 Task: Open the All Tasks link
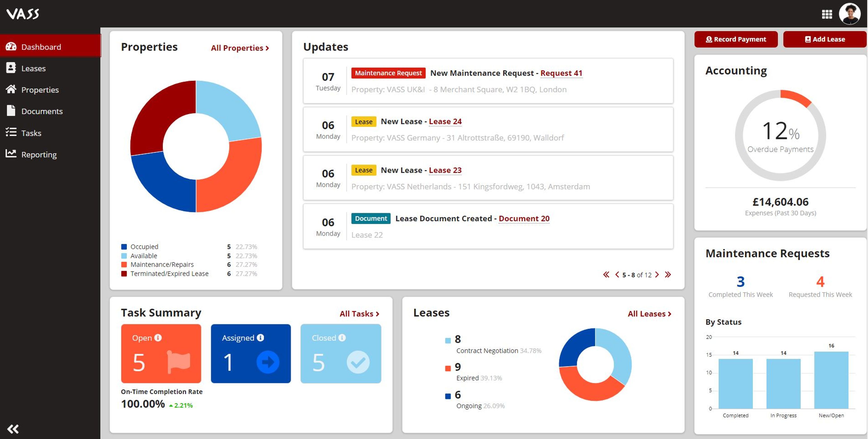coord(360,313)
